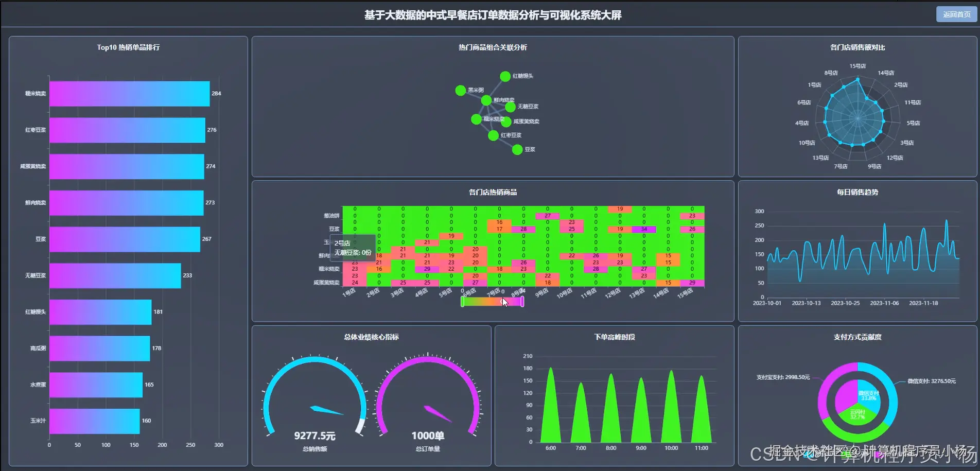Select the 无糖豆浆 node in the graph
This screenshot has height=471, width=980.
click(510, 108)
